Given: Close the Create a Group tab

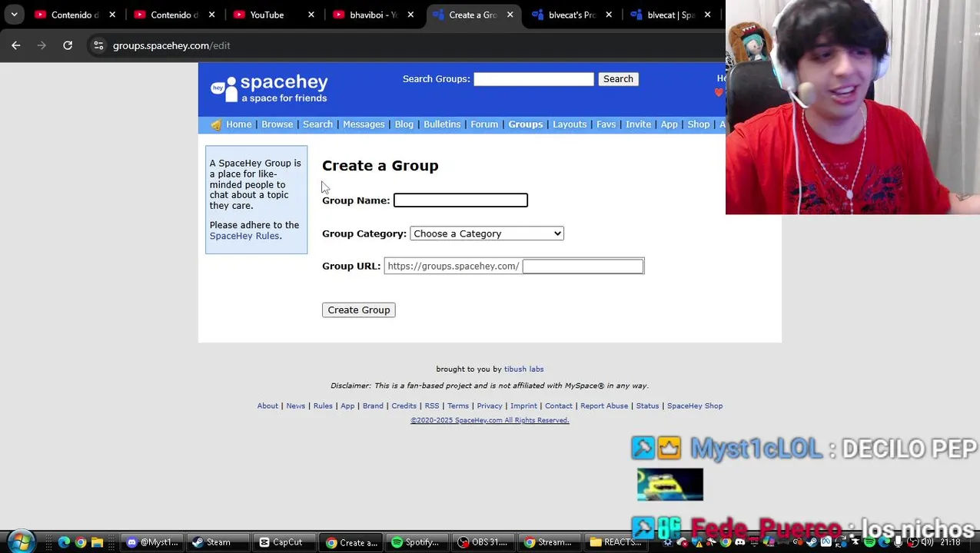Looking at the screenshot, I should point(510,15).
